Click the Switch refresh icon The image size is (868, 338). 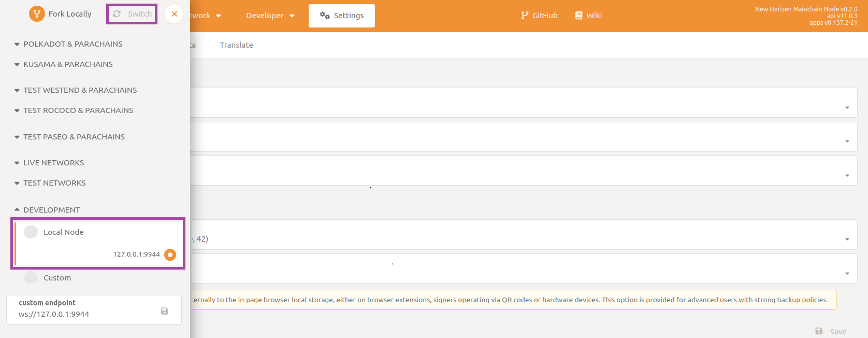pyautogui.click(x=117, y=14)
